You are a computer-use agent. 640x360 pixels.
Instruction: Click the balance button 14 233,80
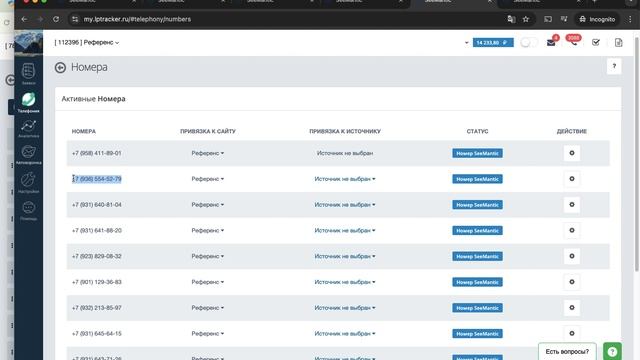tap(493, 42)
